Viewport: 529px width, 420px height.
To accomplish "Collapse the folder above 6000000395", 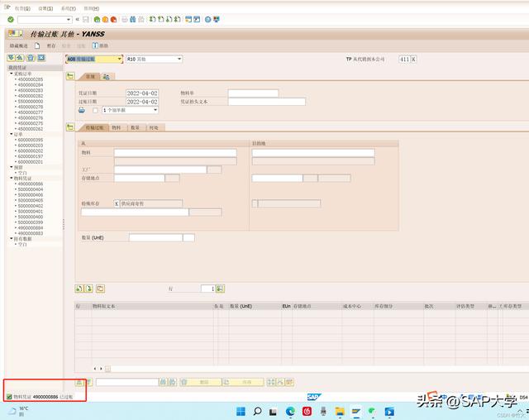I will [x=12, y=134].
